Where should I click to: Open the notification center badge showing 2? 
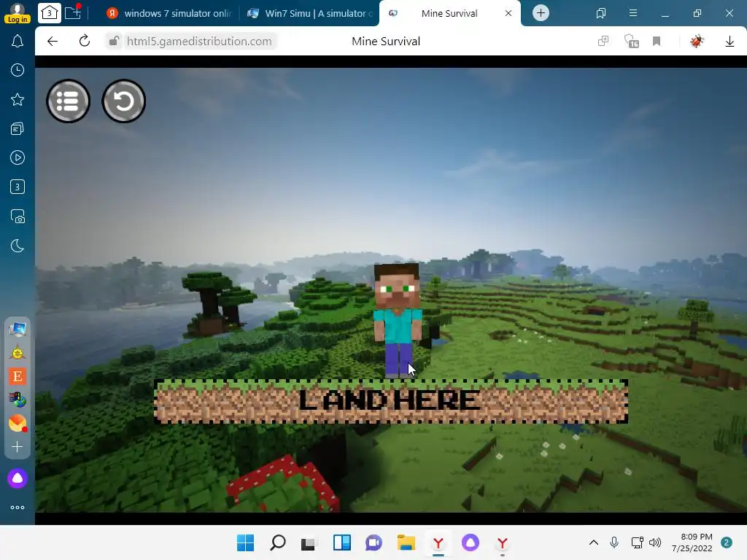click(x=727, y=542)
